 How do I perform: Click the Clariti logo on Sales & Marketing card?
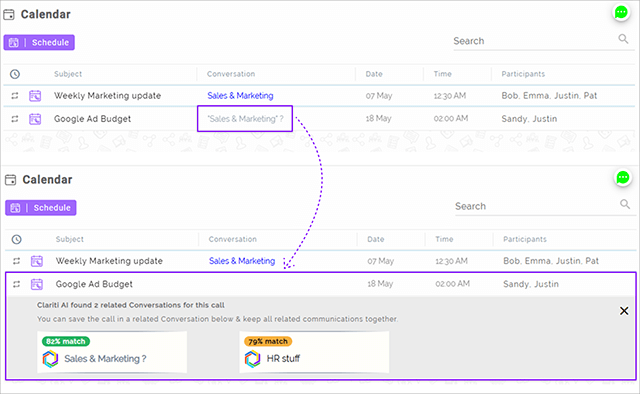pyautogui.click(x=50, y=359)
